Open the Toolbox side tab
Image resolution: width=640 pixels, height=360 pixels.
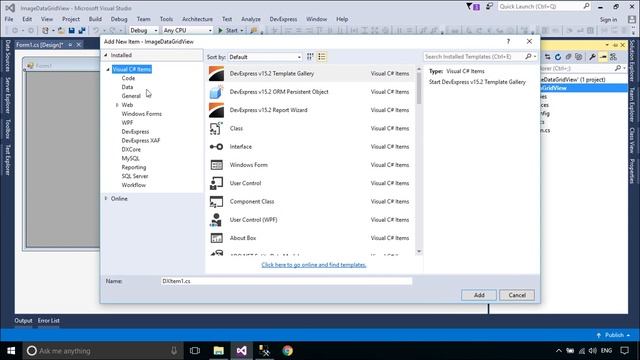(x=7, y=129)
